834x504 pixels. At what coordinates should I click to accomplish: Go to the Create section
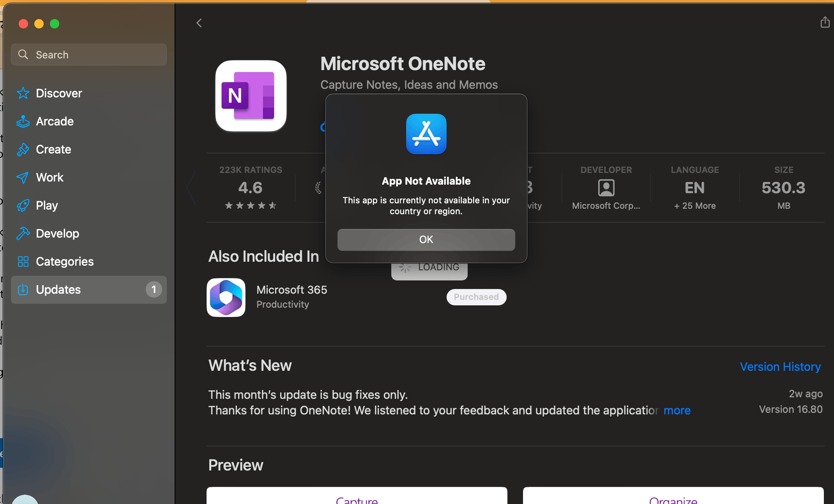[x=89, y=149]
